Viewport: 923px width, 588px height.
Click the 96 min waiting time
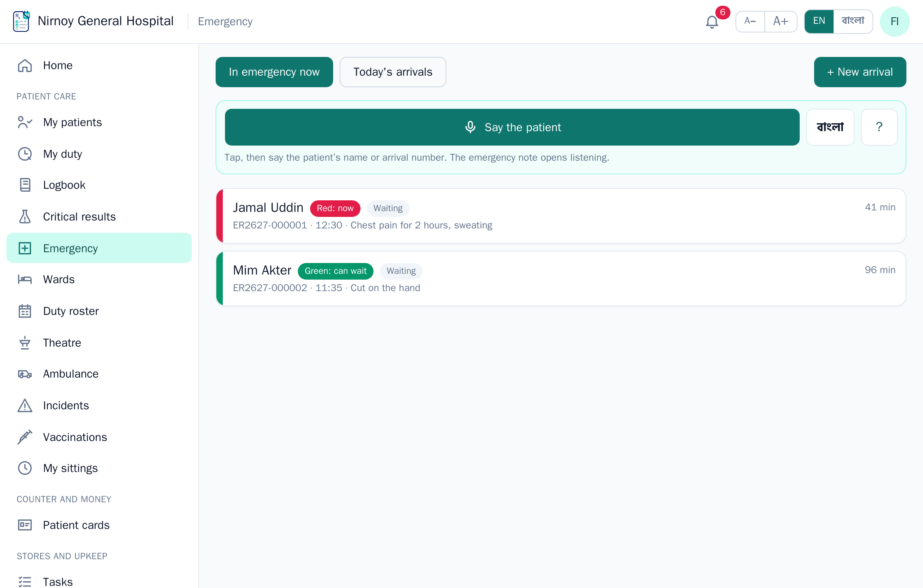[x=880, y=270]
